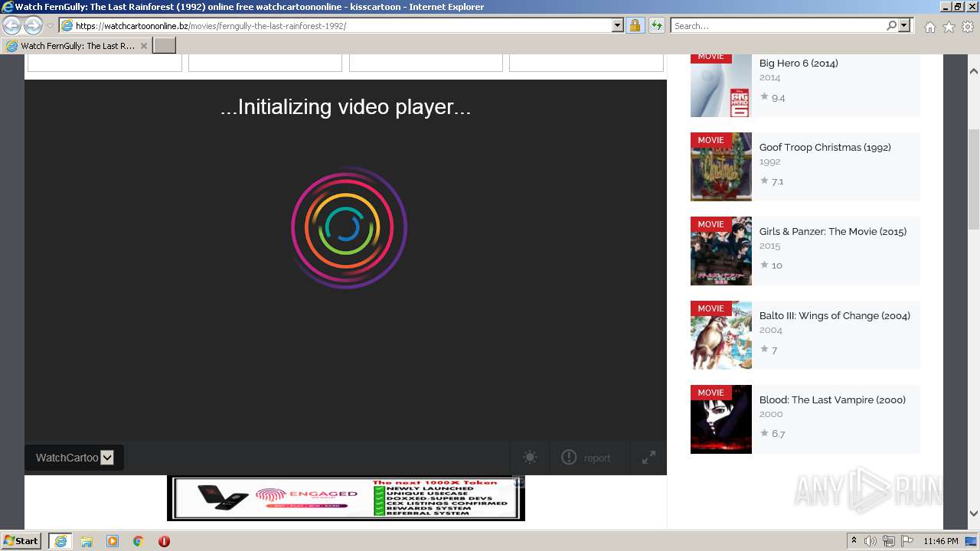Open the WatchCartoon server dropdown
This screenshot has height=551, width=980.
(x=74, y=458)
